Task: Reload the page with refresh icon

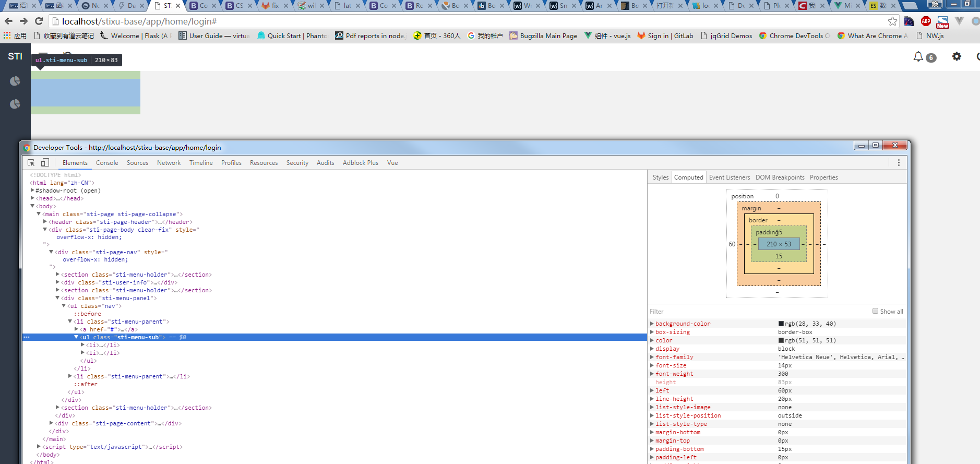Action: click(39, 21)
